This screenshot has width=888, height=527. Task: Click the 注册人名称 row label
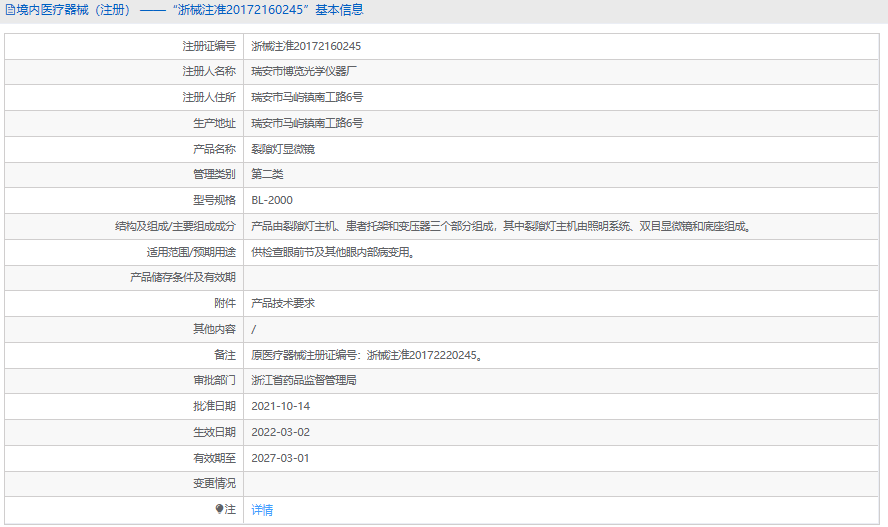coord(209,71)
